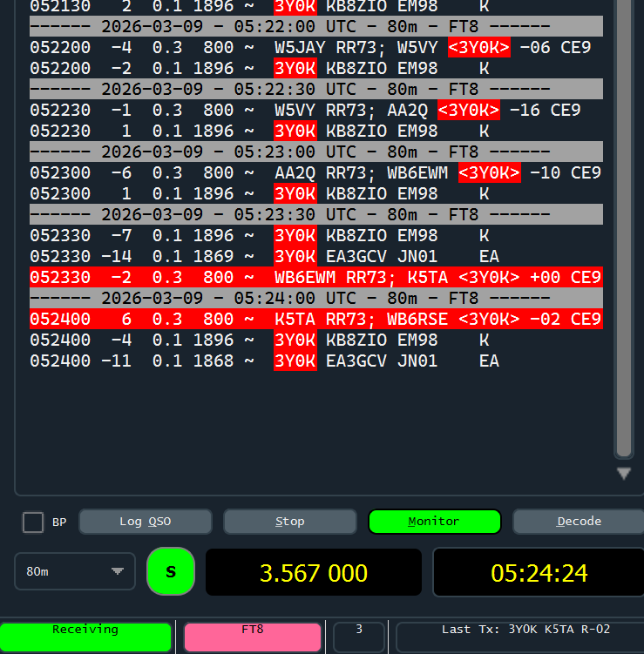Click the 05:22:30 UTC 80m FT8 separator line
This screenshot has width=644, height=654.
click(x=316, y=89)
